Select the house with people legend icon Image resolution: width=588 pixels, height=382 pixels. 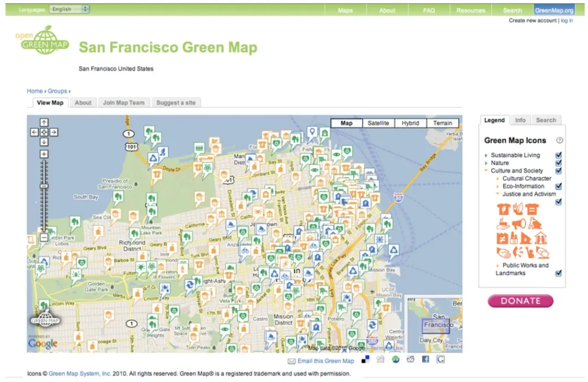(x=541, y=238)
